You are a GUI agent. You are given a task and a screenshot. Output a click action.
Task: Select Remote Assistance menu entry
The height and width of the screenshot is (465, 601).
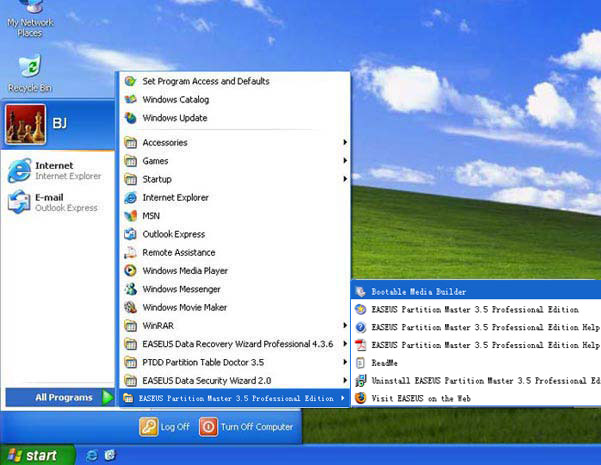tap(235, 252)
